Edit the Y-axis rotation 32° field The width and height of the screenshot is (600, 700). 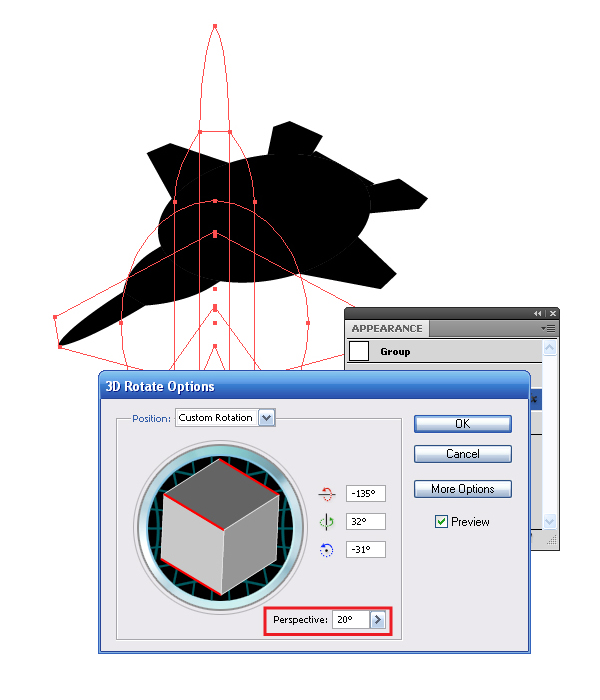pos(366,521)
